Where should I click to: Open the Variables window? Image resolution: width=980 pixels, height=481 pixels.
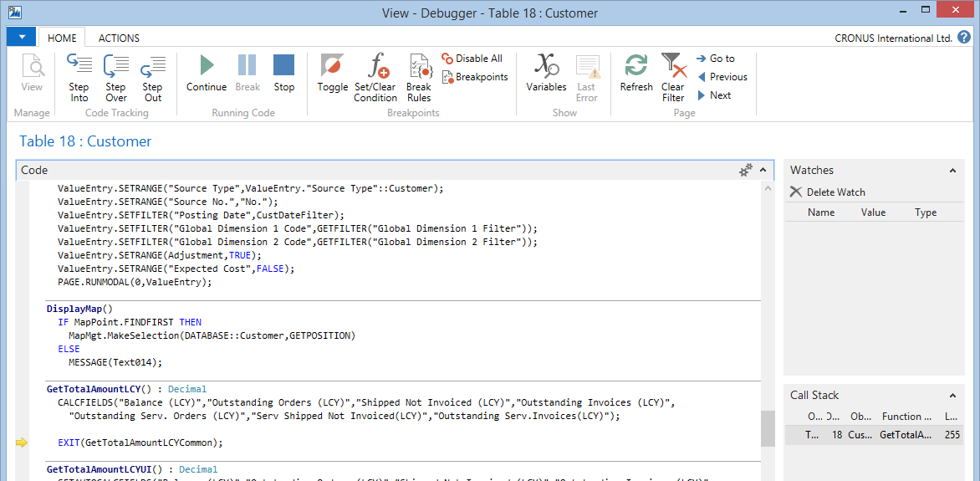pyautogui.click(x=546, y=74)
